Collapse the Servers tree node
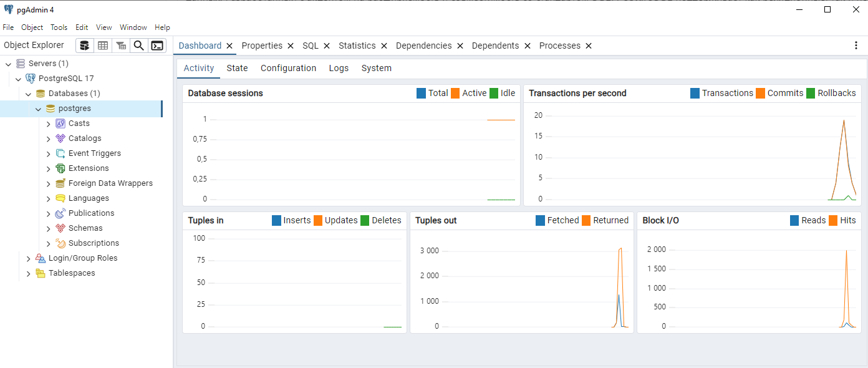This screenshot has width=868, height=368. (8, 64)
